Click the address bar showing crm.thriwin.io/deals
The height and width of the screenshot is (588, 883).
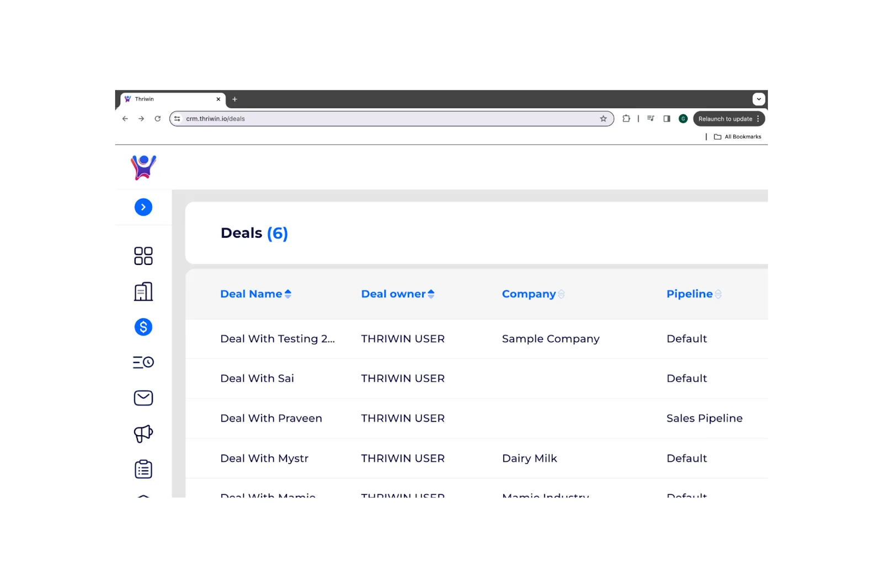click(391, 119)
